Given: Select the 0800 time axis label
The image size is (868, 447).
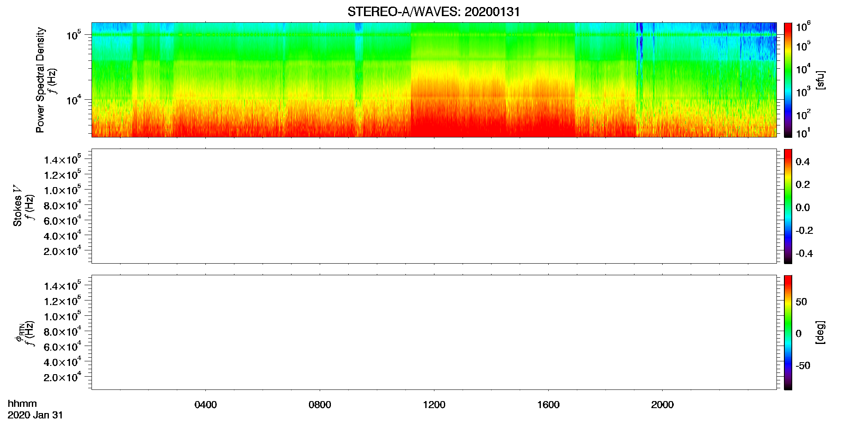Looking at the screenshot, I should pos(320,405).
